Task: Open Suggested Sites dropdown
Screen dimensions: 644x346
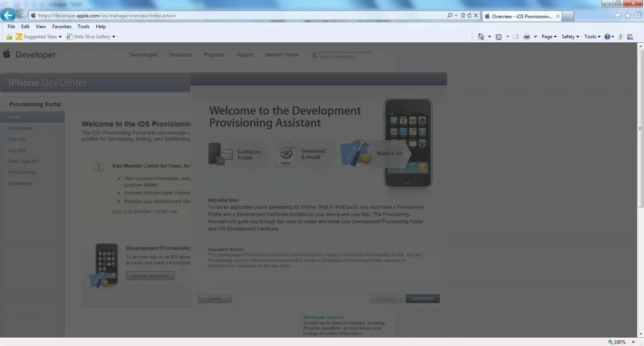Action: pos(38,36)
